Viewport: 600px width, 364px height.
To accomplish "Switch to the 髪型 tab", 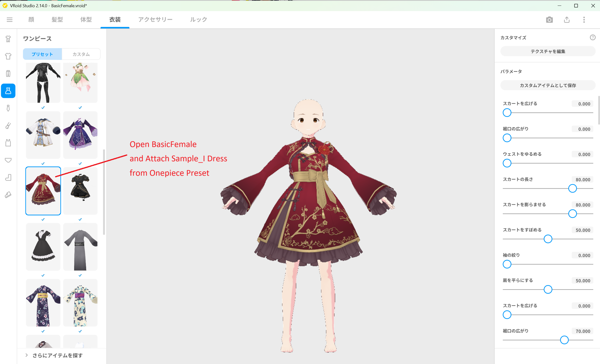I will point(57,19).
